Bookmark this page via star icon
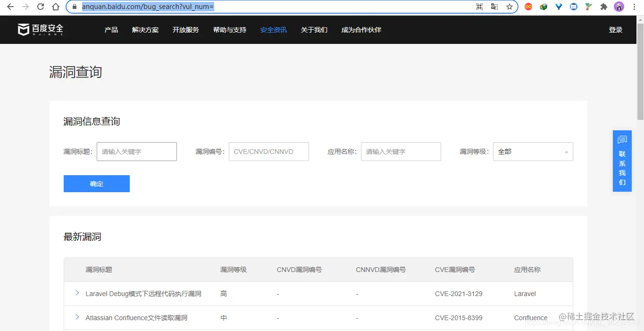644x331 pixels. [x=509, y=7]
